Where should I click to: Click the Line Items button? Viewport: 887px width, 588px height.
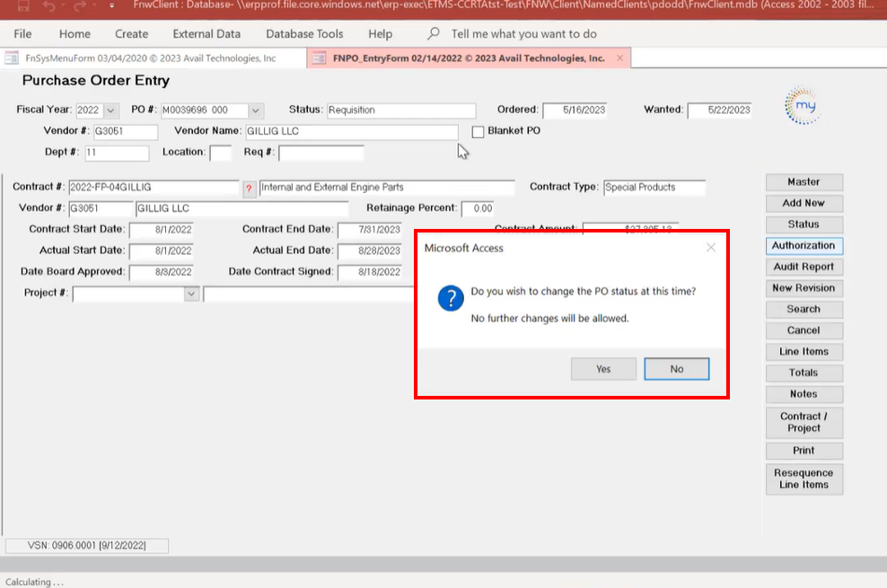(x=804, y=352)
